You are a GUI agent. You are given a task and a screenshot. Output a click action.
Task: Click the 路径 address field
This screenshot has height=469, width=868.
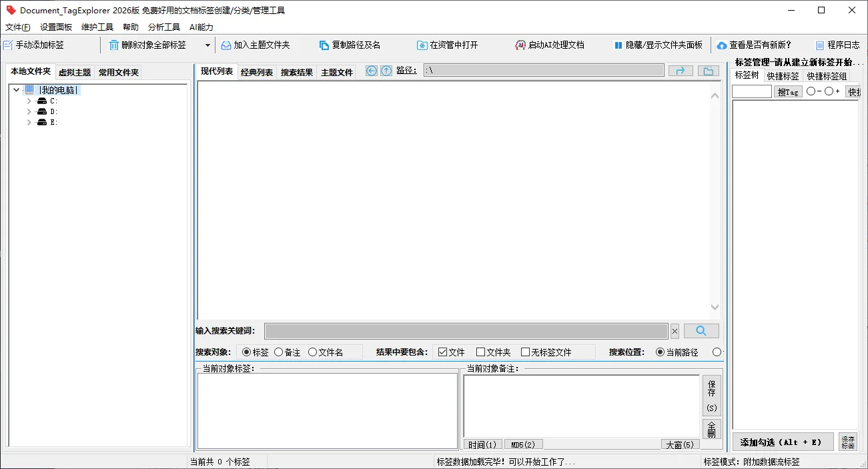[x=544, y=71]
